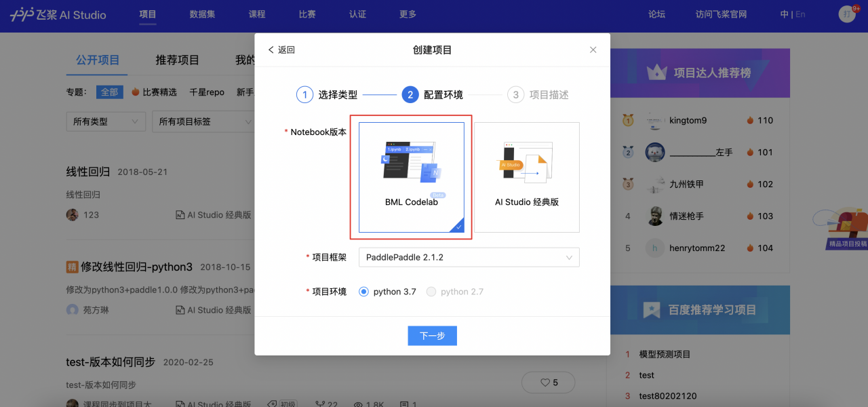Image resolution: width=868 pixels, height=407 pixels.
Task: Click 九州铁甲's avatar
Action: click(x=655, y=185)
